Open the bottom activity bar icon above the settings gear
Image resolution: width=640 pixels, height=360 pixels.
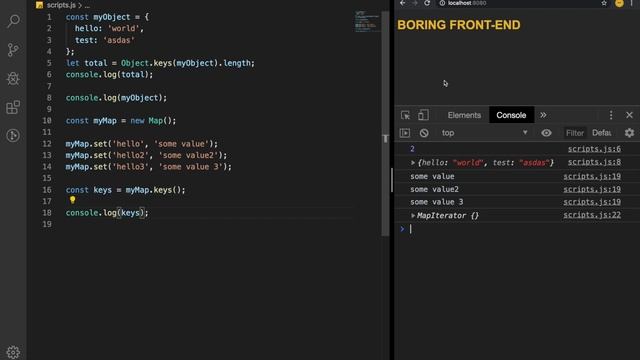click(13, 136)
